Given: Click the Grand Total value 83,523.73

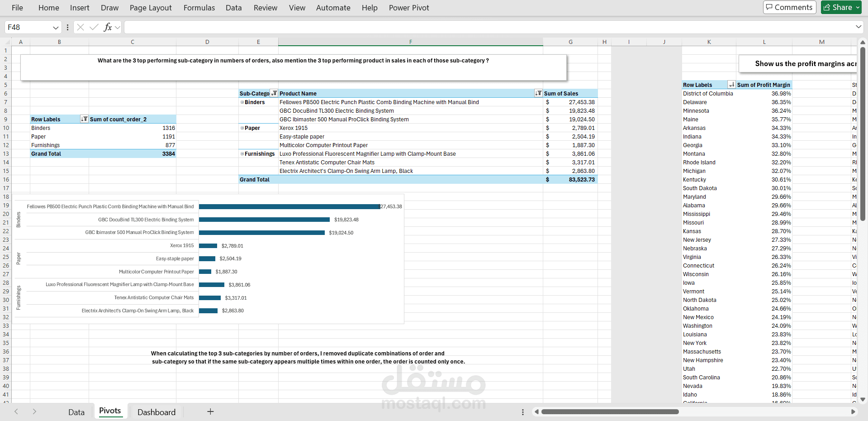Looking at the screenshot, I should pos(570,180).
